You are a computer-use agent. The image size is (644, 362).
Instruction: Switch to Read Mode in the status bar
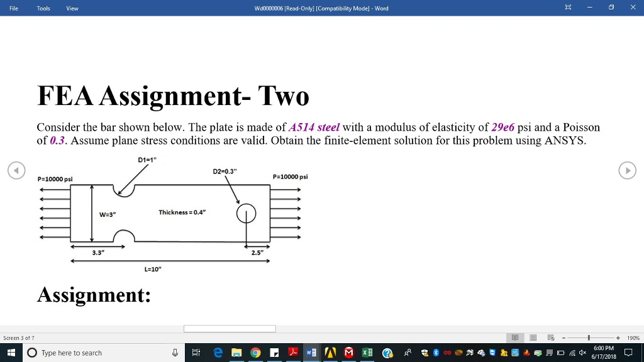pos(515,337)
